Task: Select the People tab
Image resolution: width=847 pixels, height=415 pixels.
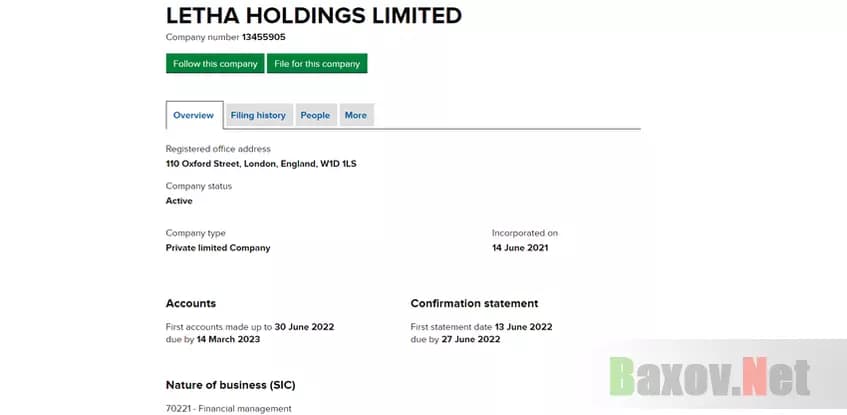Action: pyautogui.click(x=315, y=116)
